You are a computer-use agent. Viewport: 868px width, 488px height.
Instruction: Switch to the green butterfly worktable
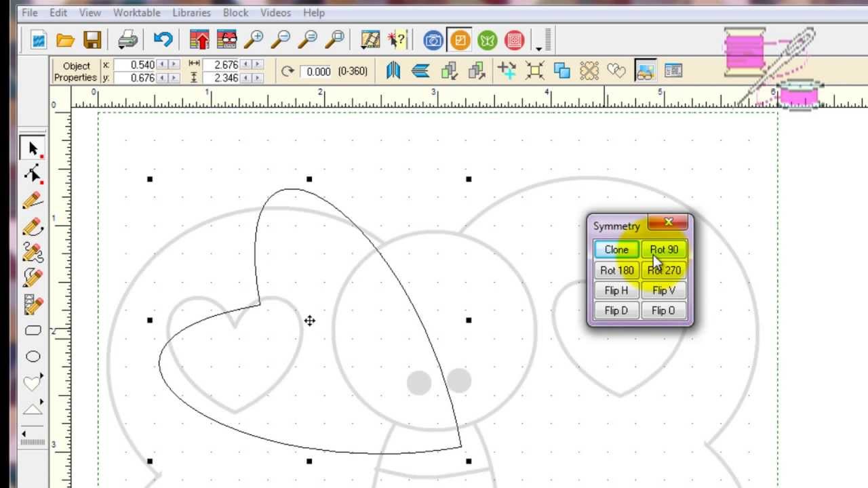coord(488,41)
